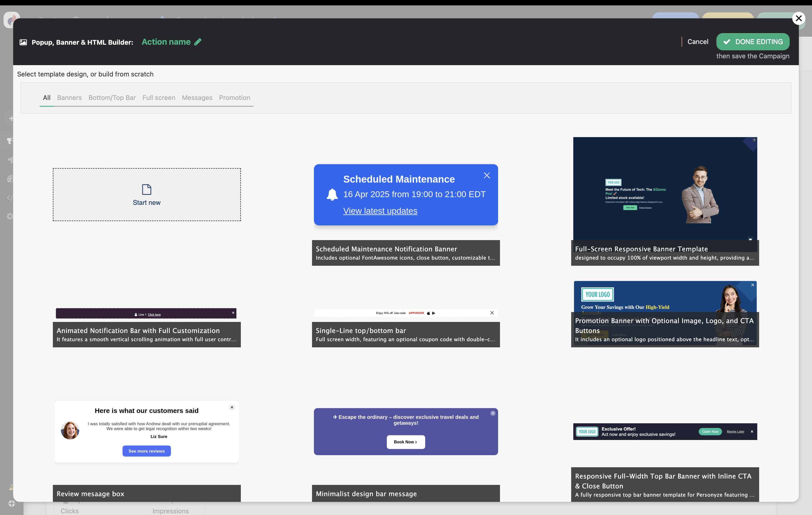This screenshot has height=515, width=812.
Task: Click close X on the Animated Notification Bar preview
Action: [x=233, y=313]
